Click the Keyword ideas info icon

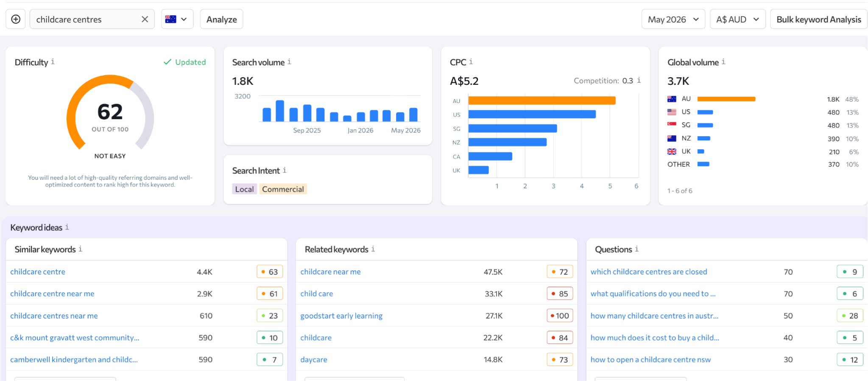point(67,227)
